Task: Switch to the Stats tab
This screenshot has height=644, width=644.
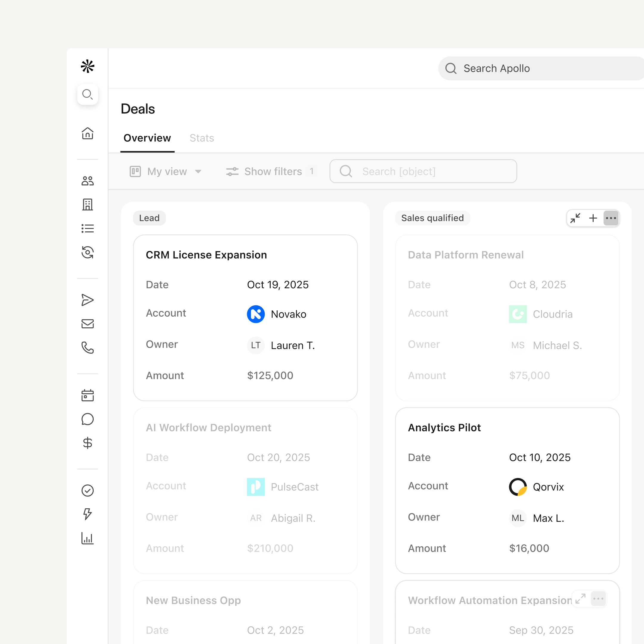Action: 202,138
